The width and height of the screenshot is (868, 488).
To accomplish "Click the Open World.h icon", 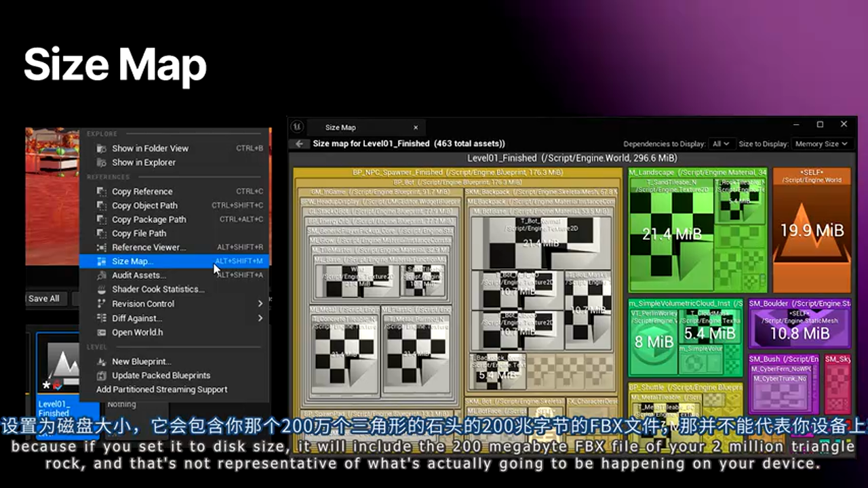I will click(100, 332).
